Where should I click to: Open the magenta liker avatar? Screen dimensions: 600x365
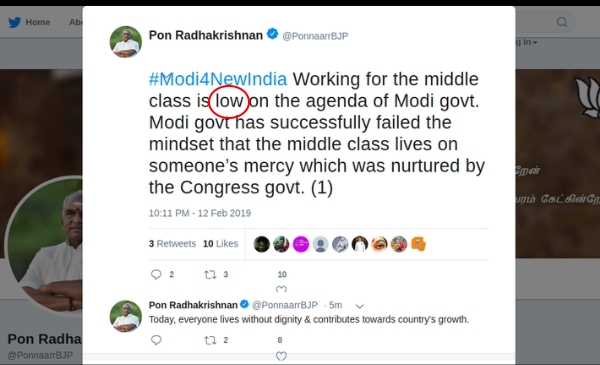click(301, 244)
